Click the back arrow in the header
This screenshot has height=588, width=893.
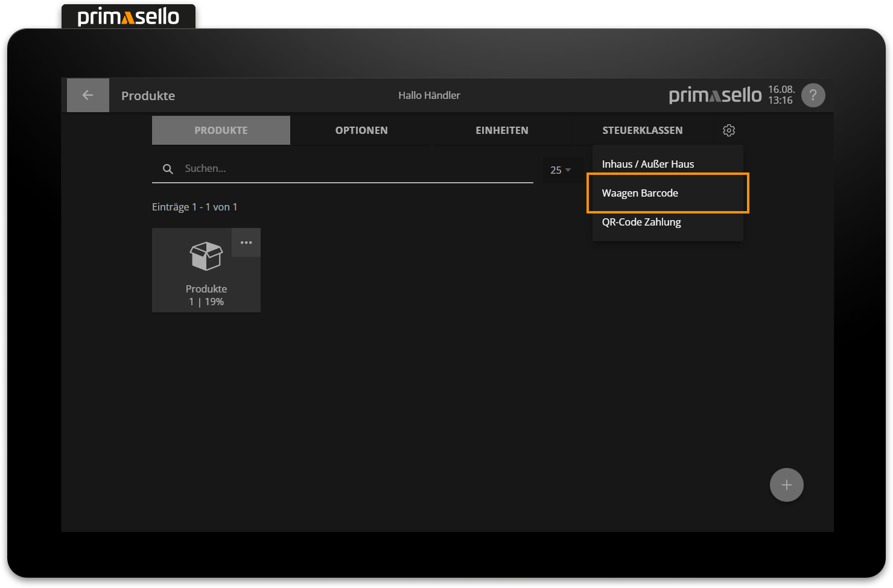pos(87,95)
